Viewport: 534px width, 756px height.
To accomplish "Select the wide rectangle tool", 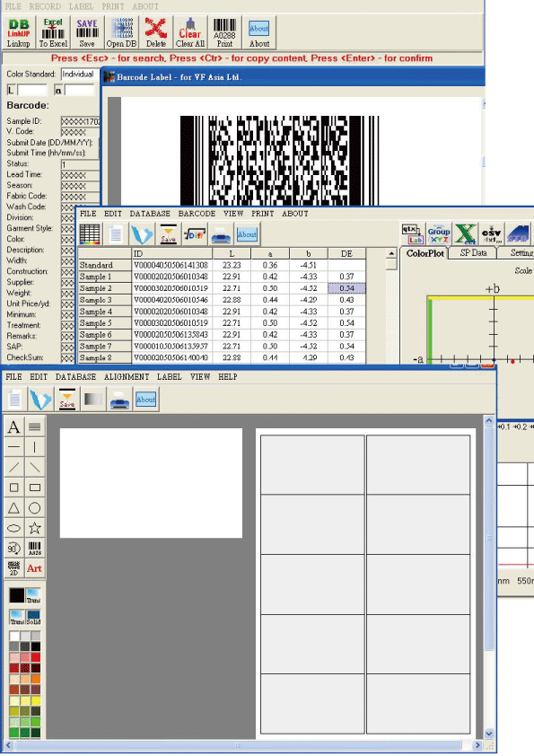I will click(x=35, y=488).
